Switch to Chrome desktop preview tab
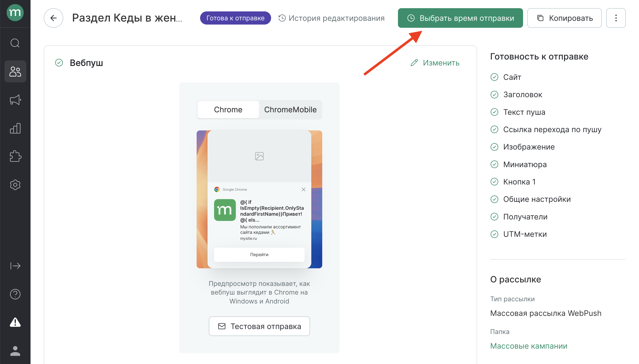This screenshot has width=639, height=364. pos(228,109)
